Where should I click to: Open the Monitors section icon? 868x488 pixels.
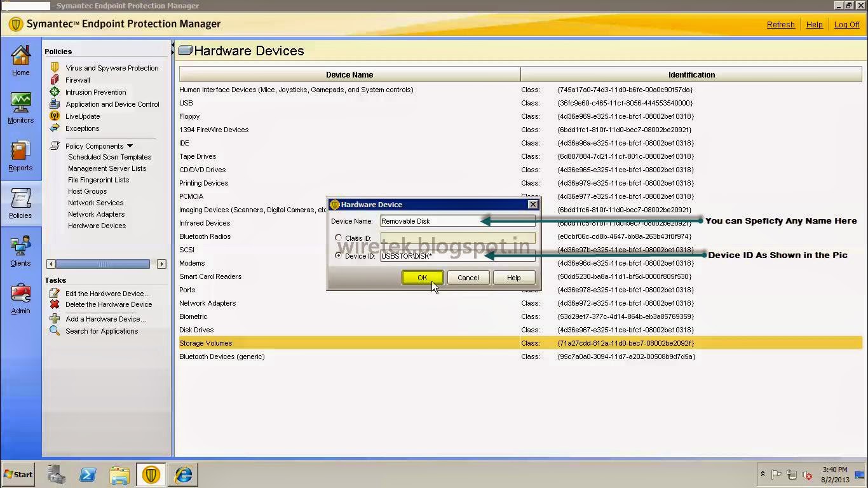20,103
